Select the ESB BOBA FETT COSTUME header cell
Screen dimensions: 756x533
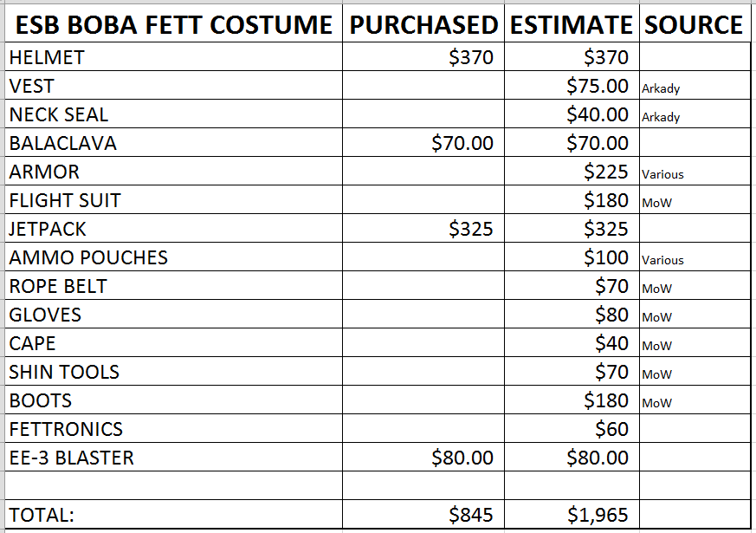coord(173,23)
